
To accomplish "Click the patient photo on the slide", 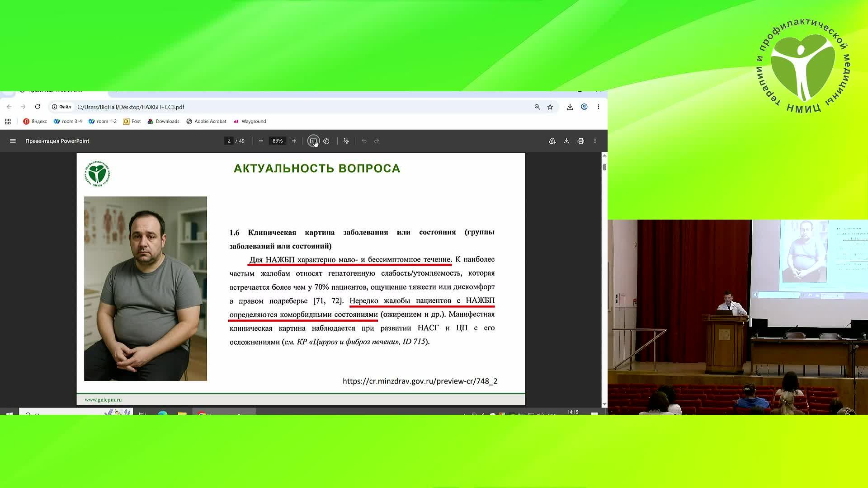I will (146, 288).
